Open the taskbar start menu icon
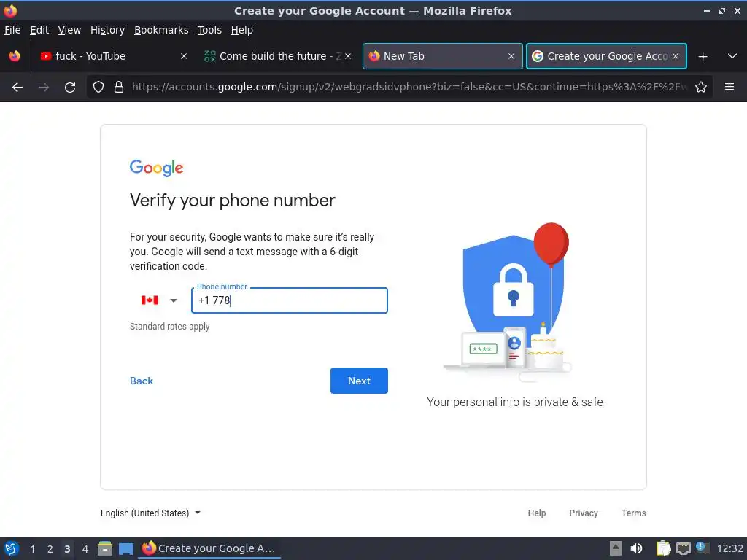747x560 pixels. 12,548
